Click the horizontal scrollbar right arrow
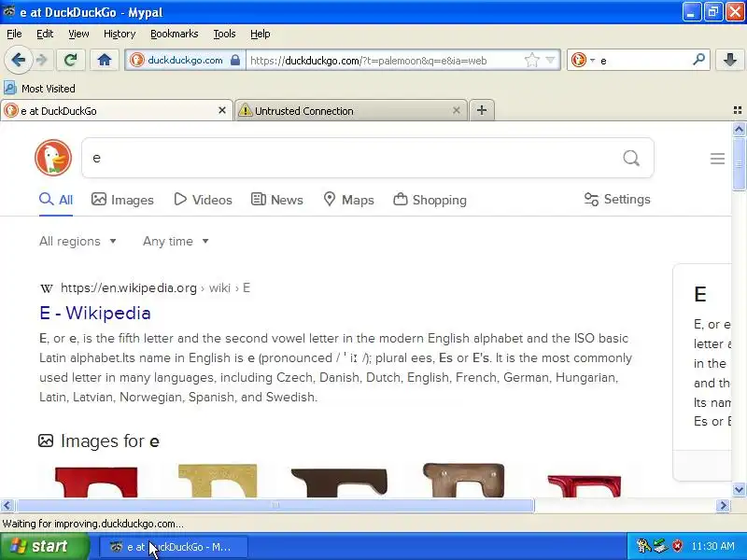This screenshot has height=560, width=747. [723, 505]
